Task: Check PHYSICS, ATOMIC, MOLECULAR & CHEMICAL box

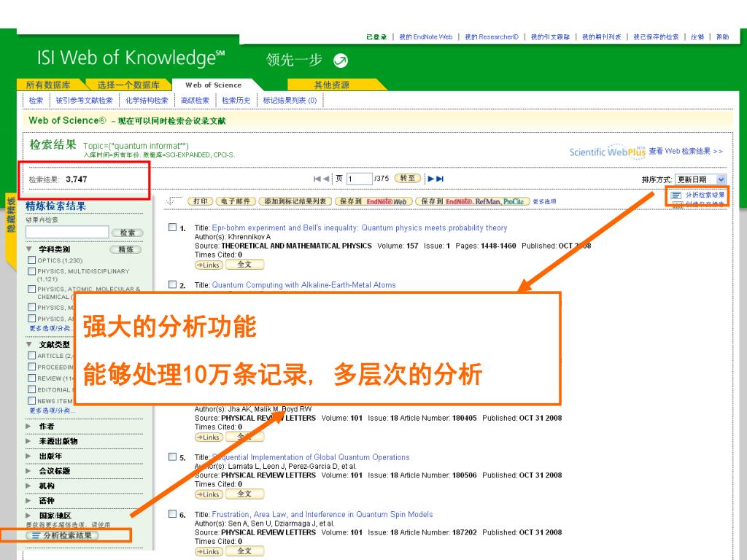Action: (x=32, y=289)
